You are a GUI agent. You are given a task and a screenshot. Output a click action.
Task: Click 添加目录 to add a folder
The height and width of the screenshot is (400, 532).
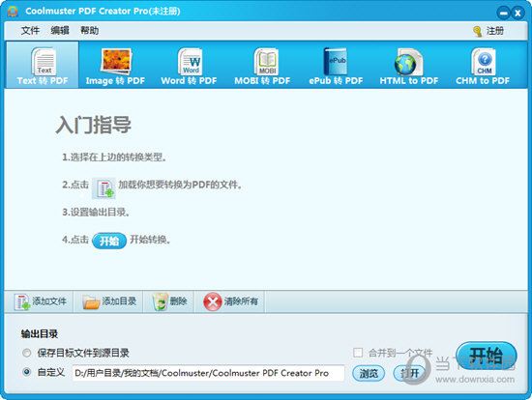coord(109,301)
